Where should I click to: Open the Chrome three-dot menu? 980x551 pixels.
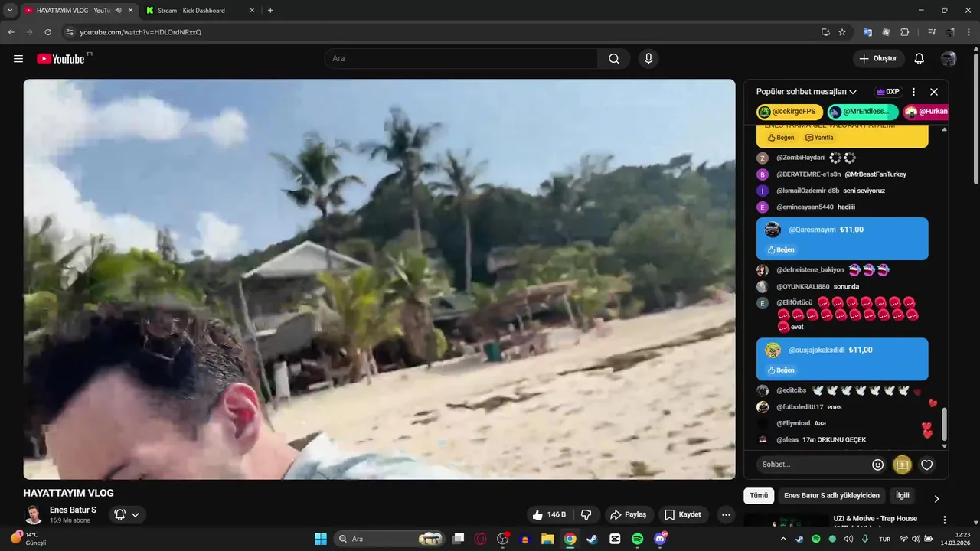pyautogui.click(x=969, y=32)
